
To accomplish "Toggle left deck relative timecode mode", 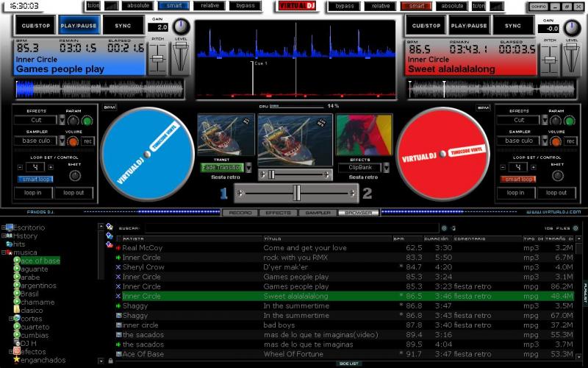I will (x=209, y=6).
